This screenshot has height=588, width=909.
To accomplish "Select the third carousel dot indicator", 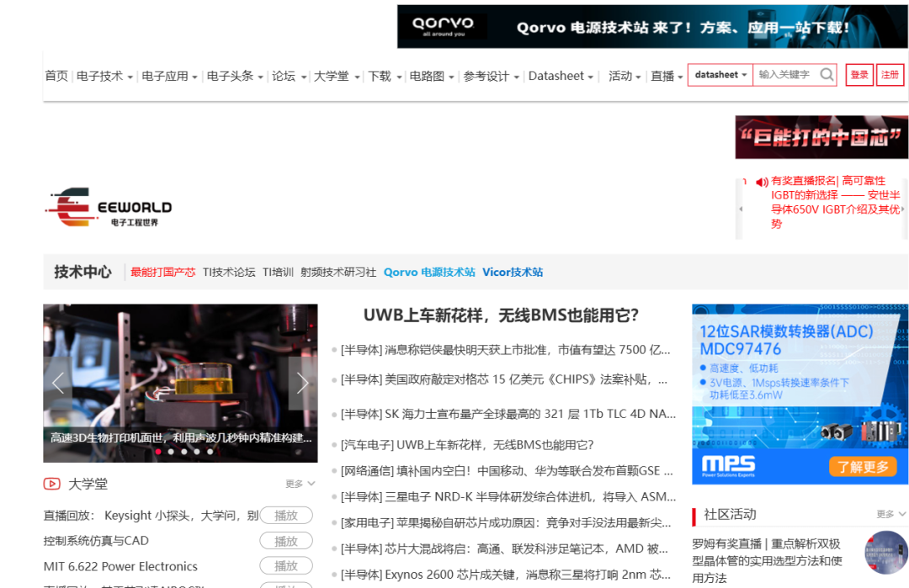I will [184, 452].
